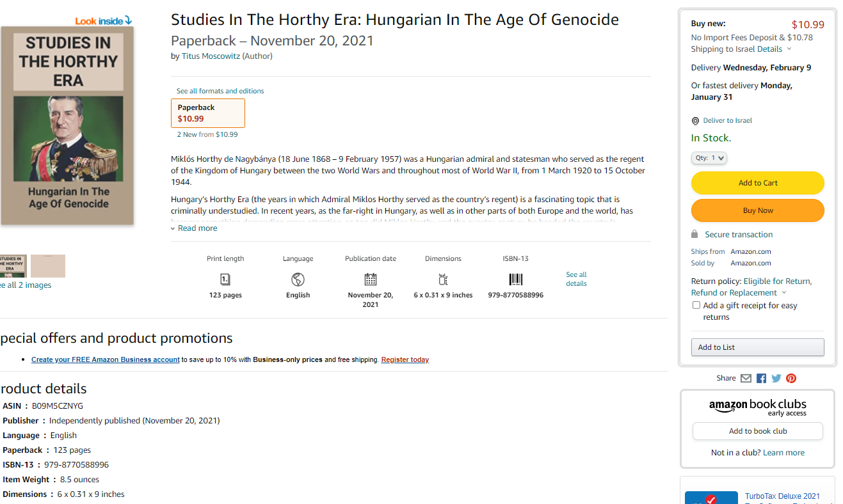Click the ISBN-13 barcode icon

[x=515, y=279]
